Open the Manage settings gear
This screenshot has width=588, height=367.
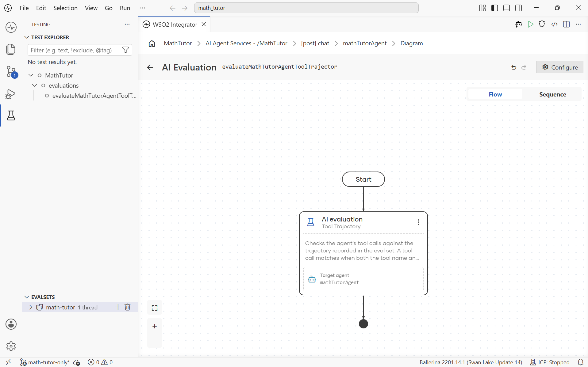[x=11, y=346]
